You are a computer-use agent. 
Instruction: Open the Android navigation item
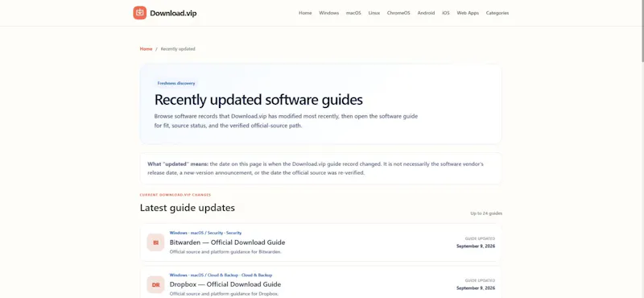(426, 13)
